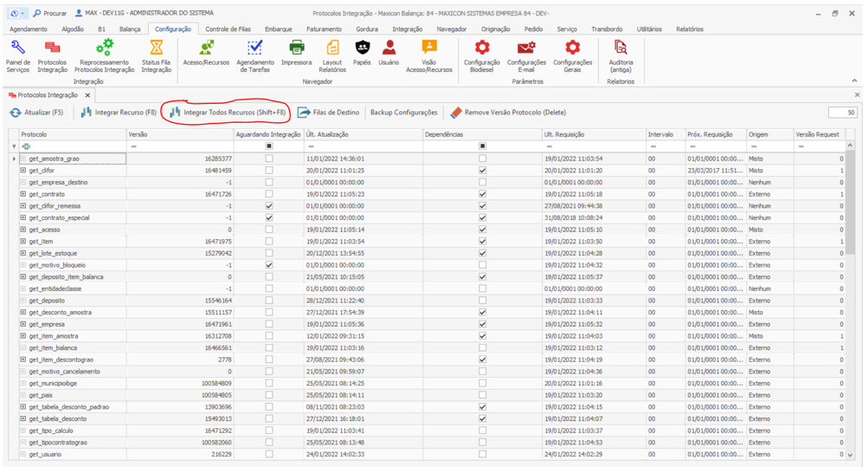Click Integrar Todos Recursos (Shift+F8)
The image size is (868, 473).
pyautogui.click(x=228, y=113)
